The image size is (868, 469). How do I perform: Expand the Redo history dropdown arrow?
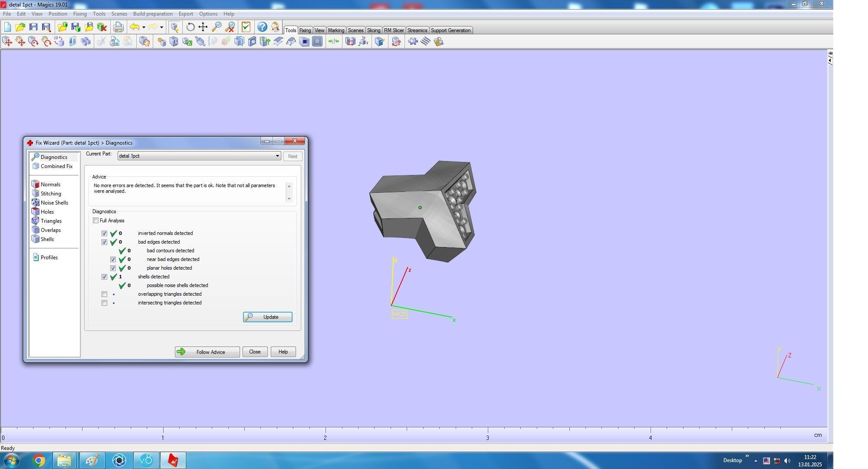pos(161,27)
